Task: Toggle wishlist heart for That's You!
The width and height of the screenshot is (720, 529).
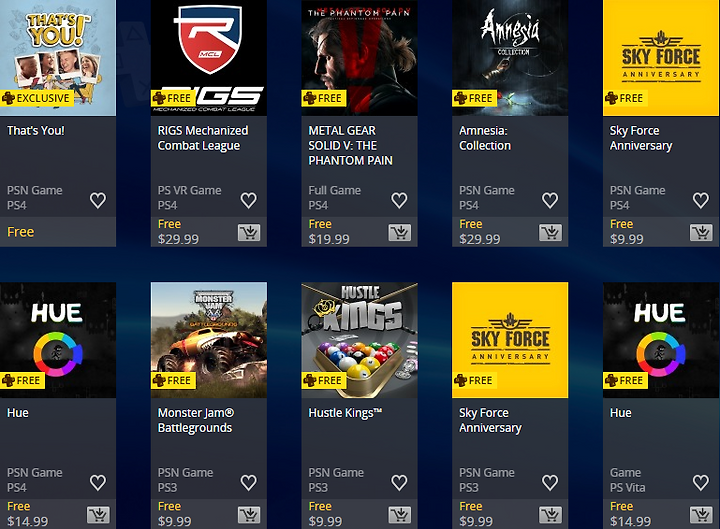Action: click(98, 200)
